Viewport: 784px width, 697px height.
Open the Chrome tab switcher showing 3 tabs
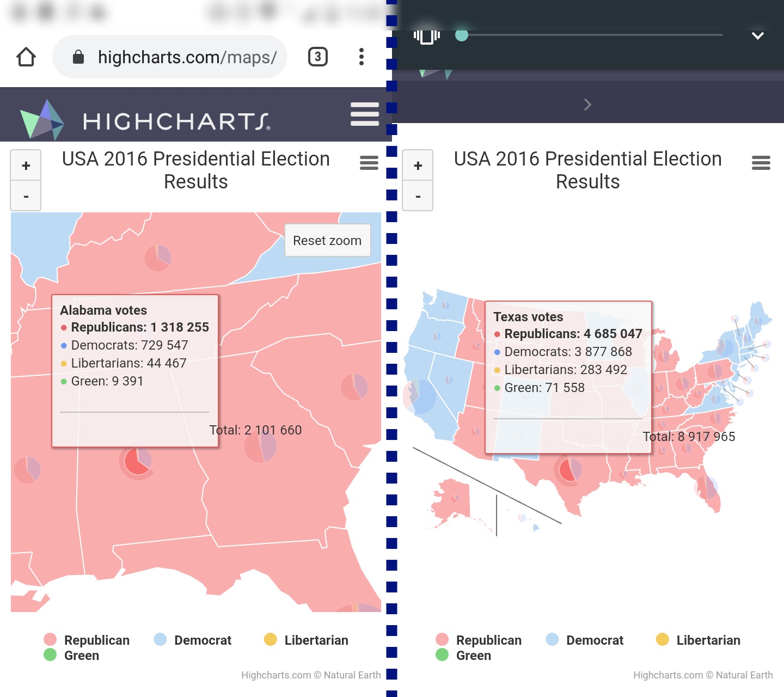pos(318,56)
